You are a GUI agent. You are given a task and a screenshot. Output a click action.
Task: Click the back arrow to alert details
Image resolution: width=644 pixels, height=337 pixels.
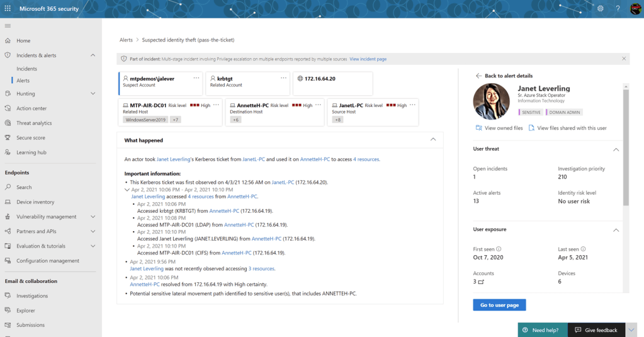pyautogui.click(x=478, y=76)
